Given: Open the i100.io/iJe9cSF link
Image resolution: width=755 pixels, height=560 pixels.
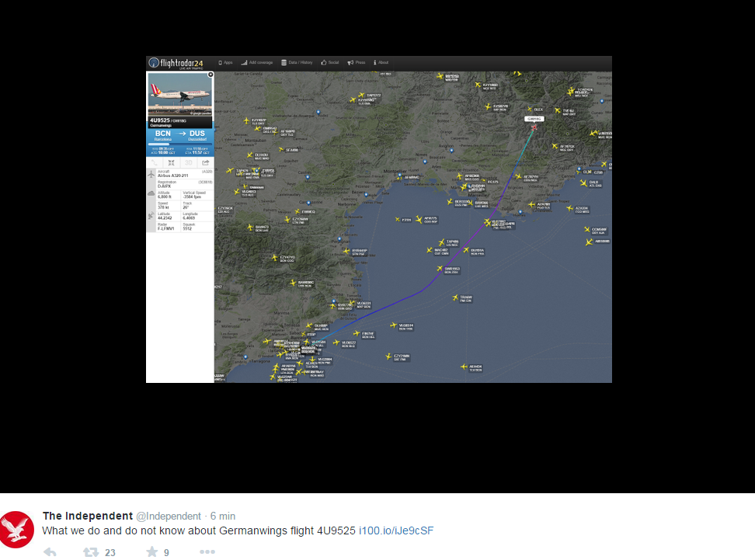Looking at the screenshot, I should (395, 530).
